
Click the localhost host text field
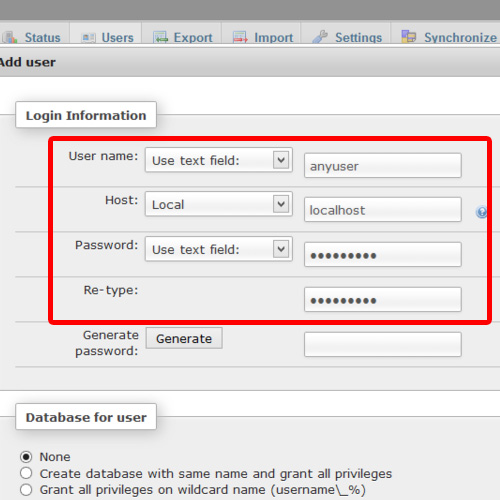click(x=383, y=210)
